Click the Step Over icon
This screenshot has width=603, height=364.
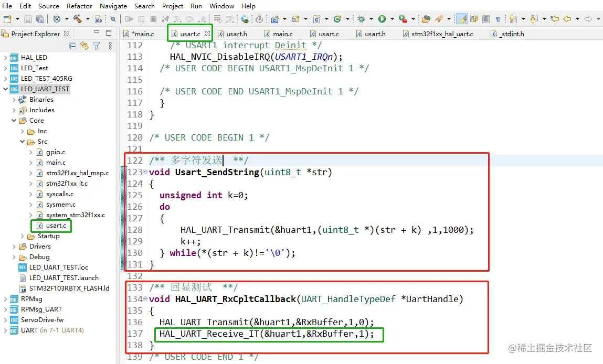coord(189,19)
